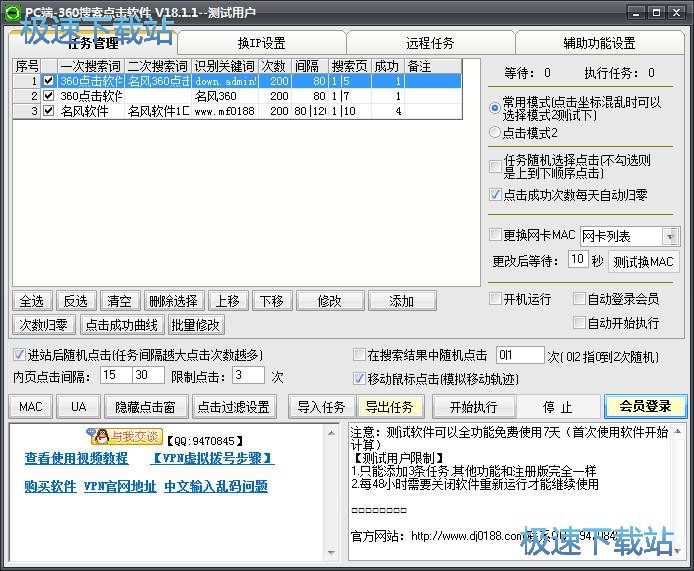Click the 全选 button
The width and height of the screenshot is (694, 571).
32,301
